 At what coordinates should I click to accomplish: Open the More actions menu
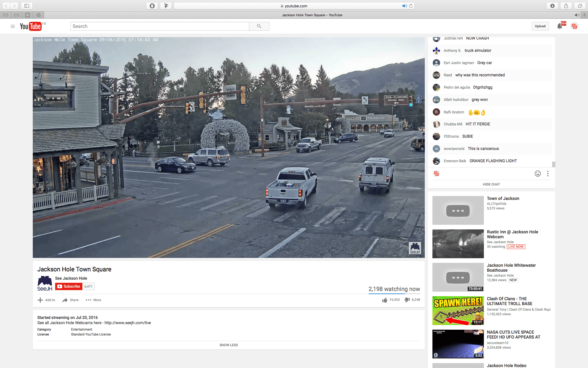point(93,300)
